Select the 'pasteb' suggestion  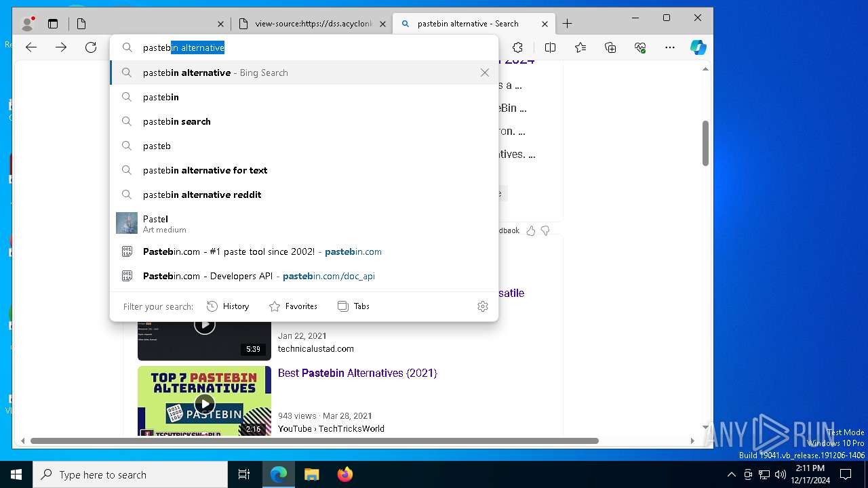point(304,146)
